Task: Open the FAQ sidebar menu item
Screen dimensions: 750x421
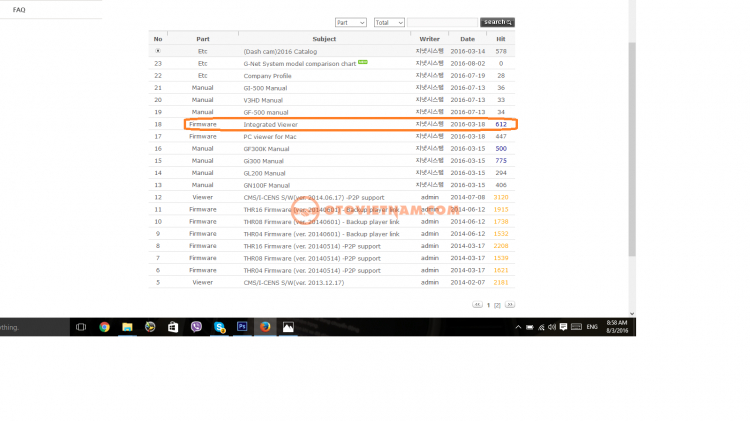Action: click(19, 10)
